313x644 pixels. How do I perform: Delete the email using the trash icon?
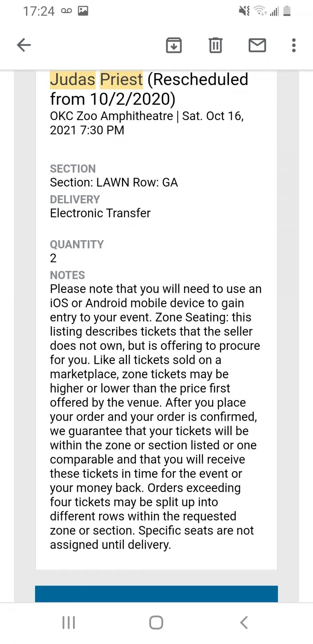point(216,45)
